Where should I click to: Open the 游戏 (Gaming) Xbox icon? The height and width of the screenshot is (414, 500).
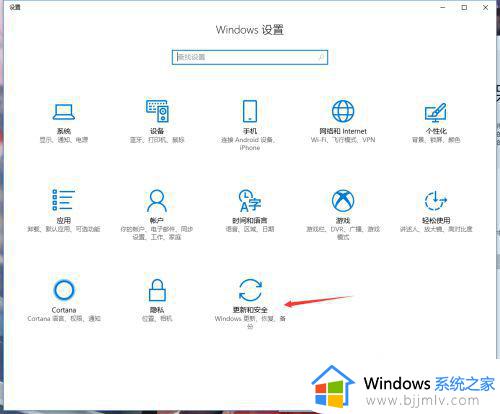[343, 200]
